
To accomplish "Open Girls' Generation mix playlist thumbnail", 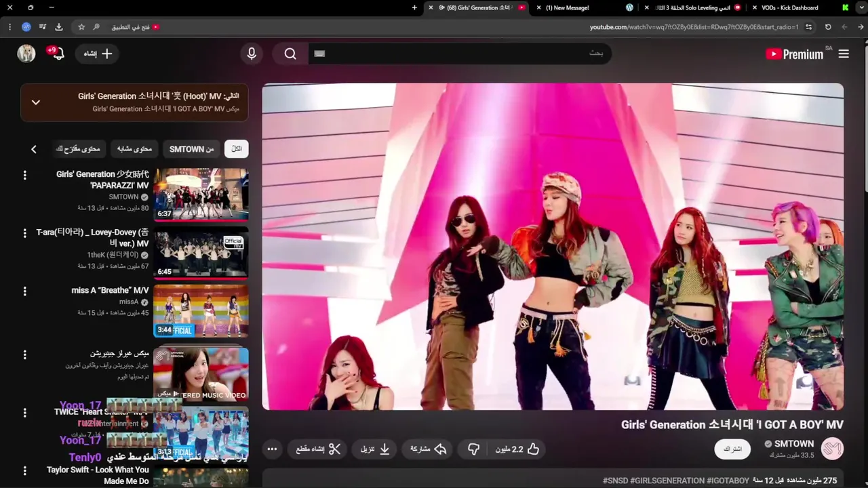I will tap(201, 373).
